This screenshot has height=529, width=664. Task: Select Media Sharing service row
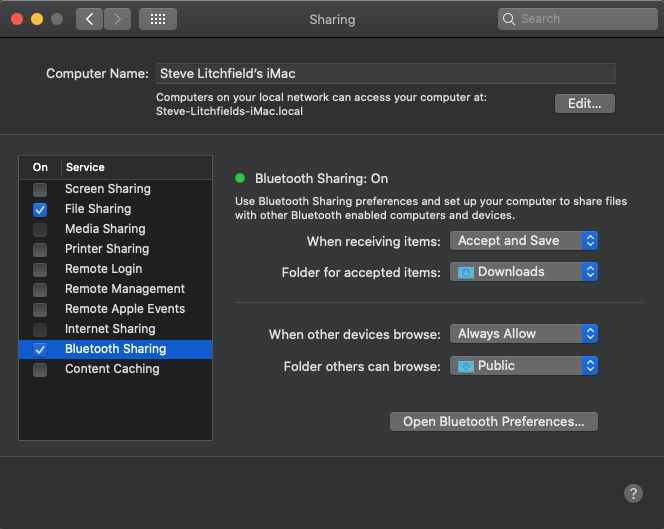pos(116,229)
